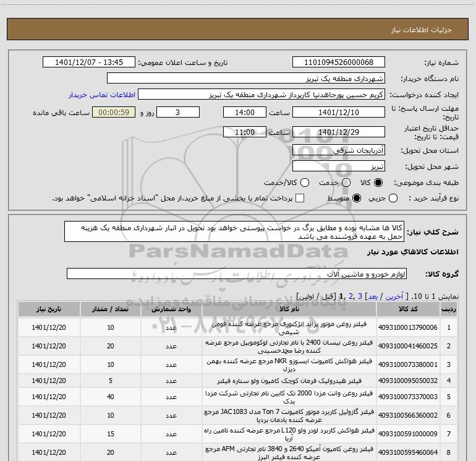Click the validity time field 11:00
The height and width of the screenshot is (461, 476).
(245, 132)
